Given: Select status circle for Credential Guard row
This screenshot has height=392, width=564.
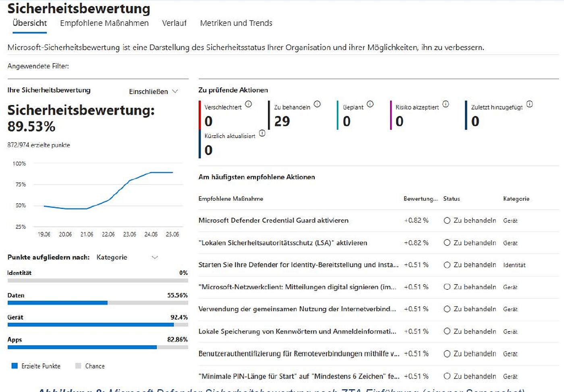Looking at the screenshot, I should [447, 221].
